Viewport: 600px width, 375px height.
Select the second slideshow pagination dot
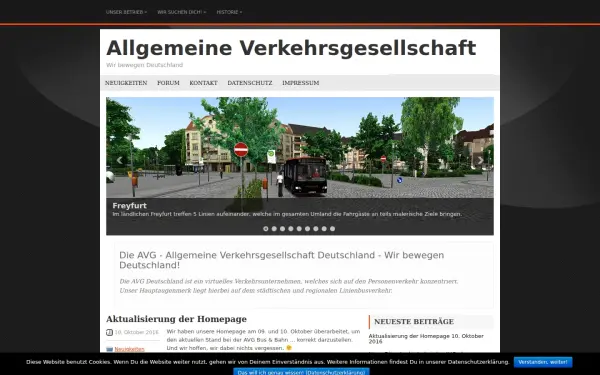click(x=274, y=229)
